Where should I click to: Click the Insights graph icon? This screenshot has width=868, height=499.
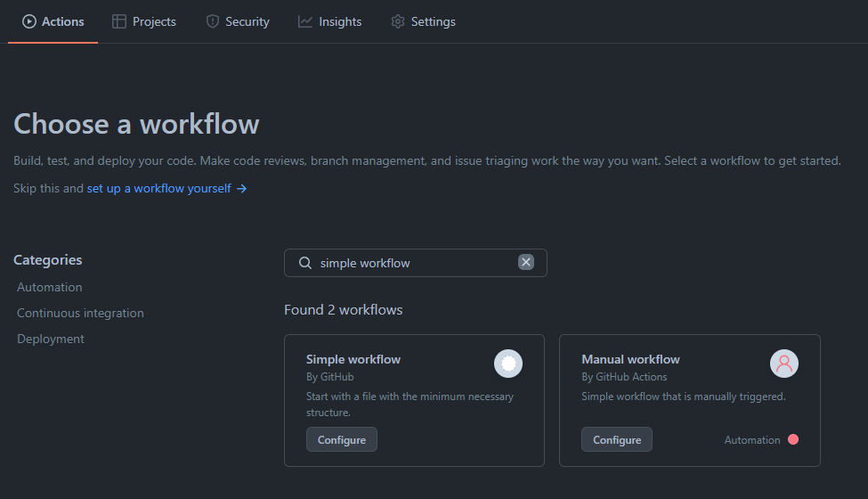305,21
